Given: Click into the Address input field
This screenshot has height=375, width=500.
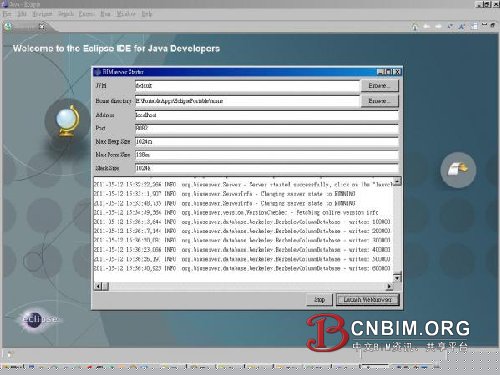Looking at the screenshot, I should pos(266,115).
